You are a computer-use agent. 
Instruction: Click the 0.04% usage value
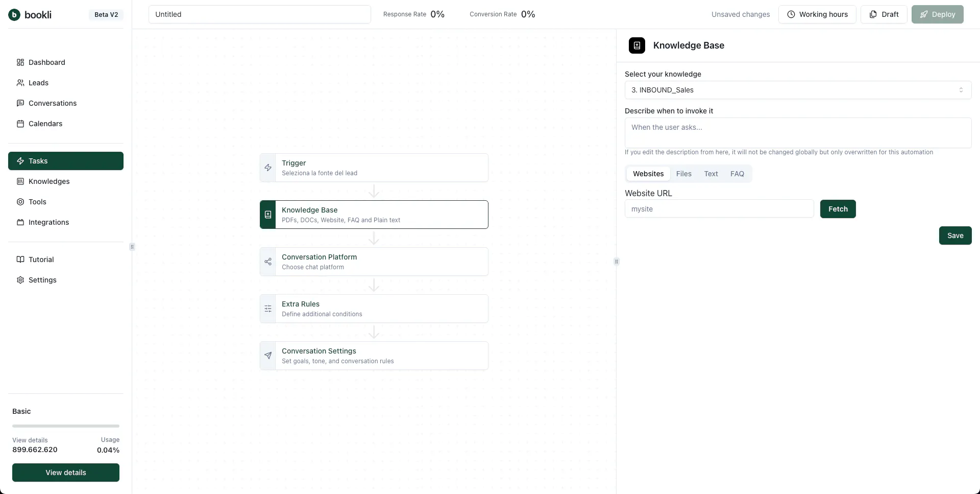[108, 450]
